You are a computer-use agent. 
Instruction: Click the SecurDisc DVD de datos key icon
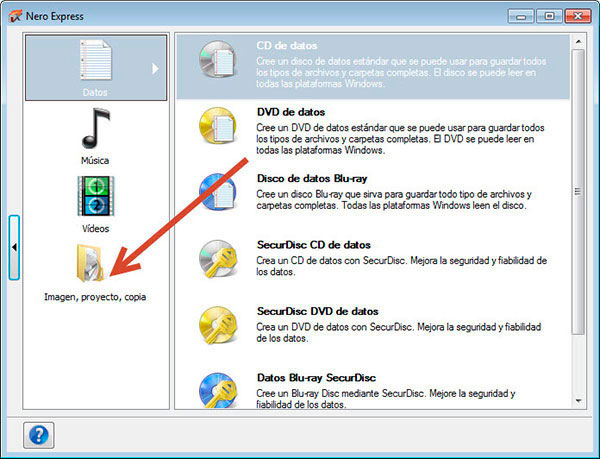218,325
